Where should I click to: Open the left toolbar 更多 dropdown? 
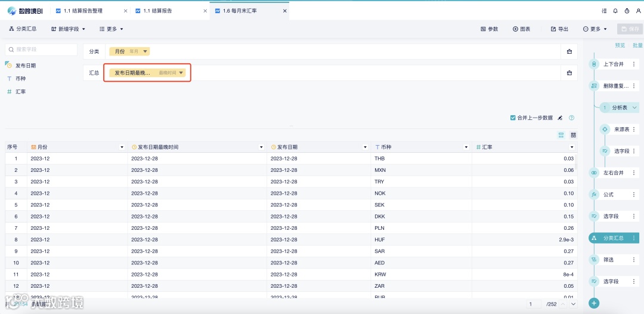112,29
